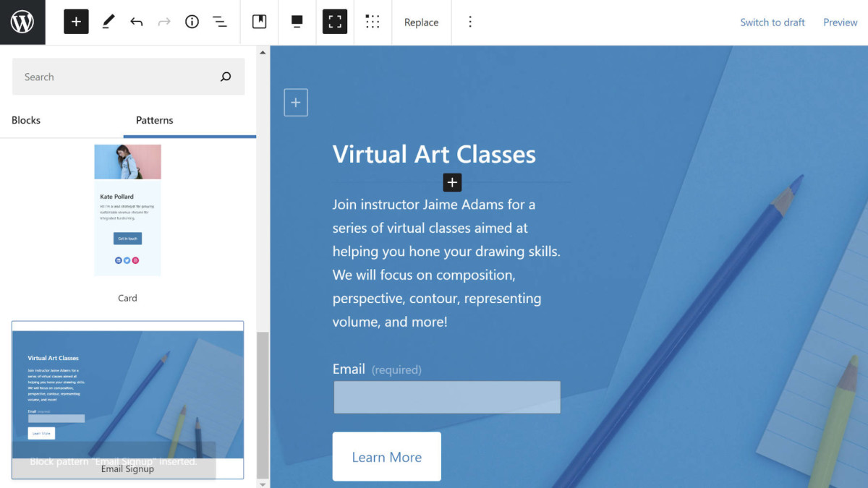Switch to the Patterns tab

[x=155, y=120]
